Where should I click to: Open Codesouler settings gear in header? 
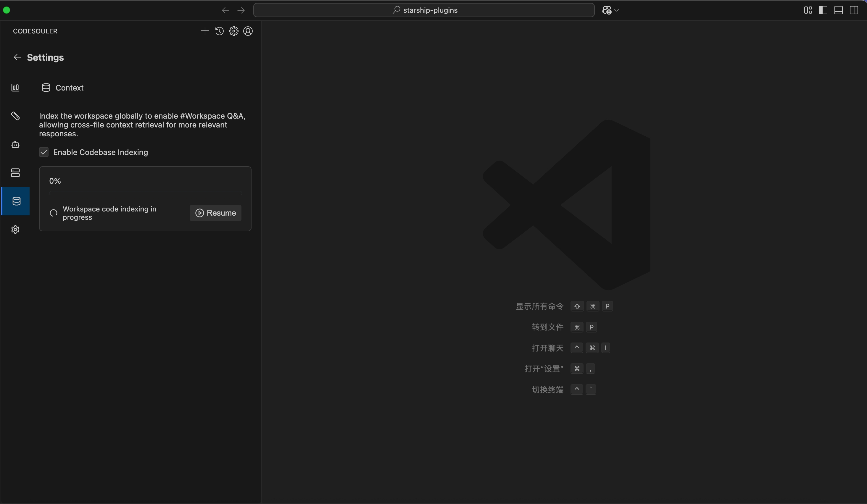(x=233, y=31)
